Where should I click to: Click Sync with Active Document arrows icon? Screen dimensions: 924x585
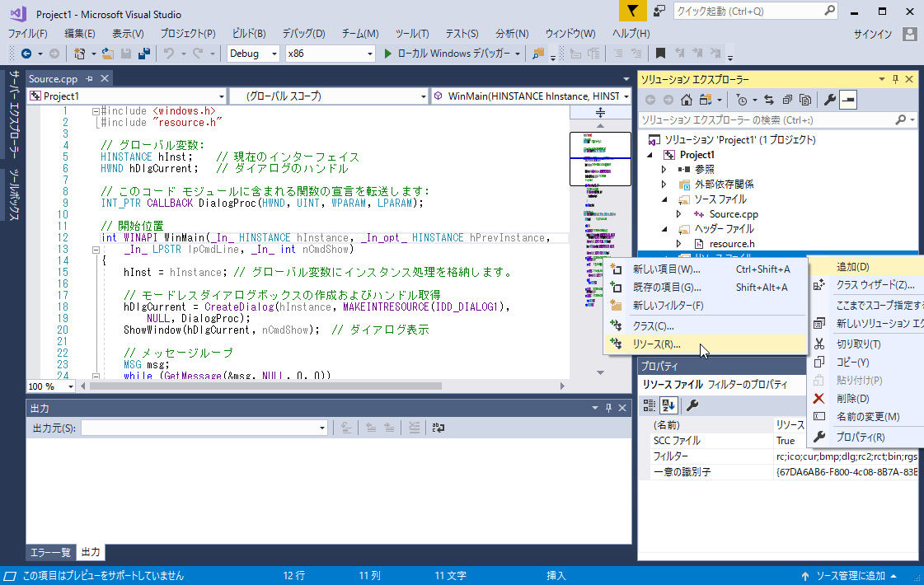(769, 100)
